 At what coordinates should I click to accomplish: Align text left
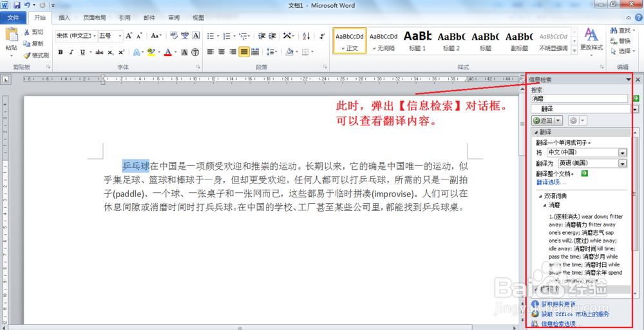point(211,51)
